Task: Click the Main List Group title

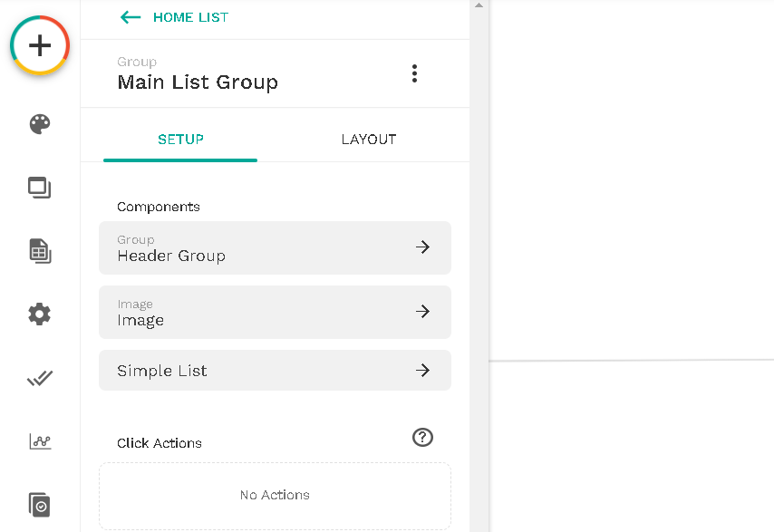Action: (198, 82)
